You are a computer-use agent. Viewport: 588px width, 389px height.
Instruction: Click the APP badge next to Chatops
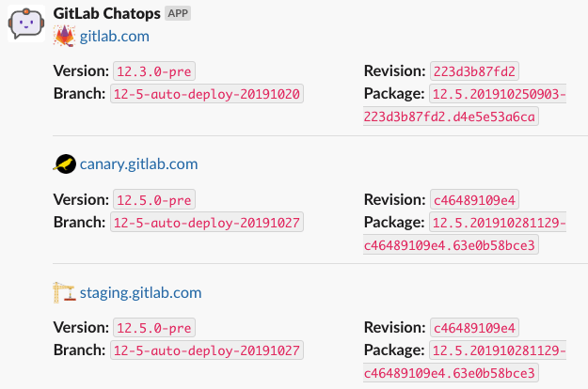click(178, 13)
